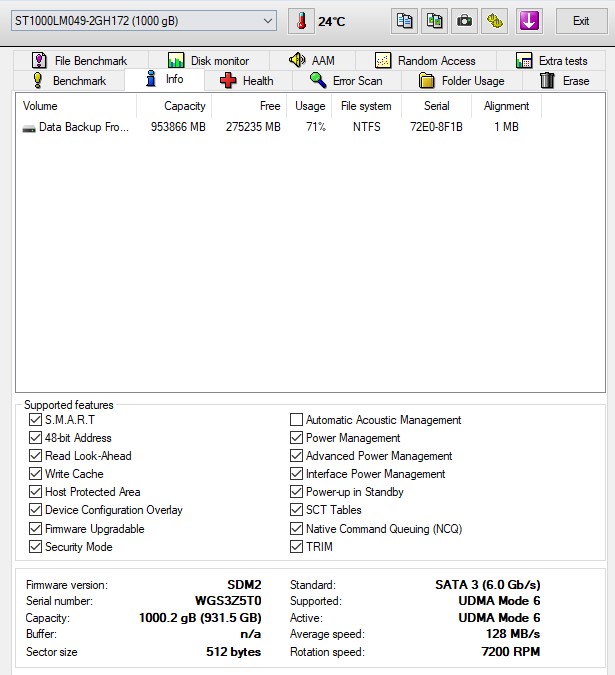Toggle the Read Look-Ahead checkbox

tap(35, 455)
